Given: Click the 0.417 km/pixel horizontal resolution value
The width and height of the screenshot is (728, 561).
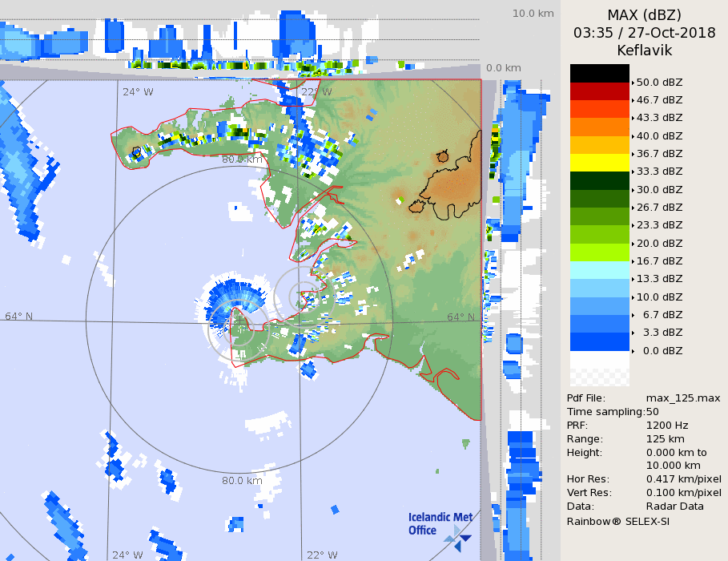Looking at the screenshot, I should pos(683,479).
